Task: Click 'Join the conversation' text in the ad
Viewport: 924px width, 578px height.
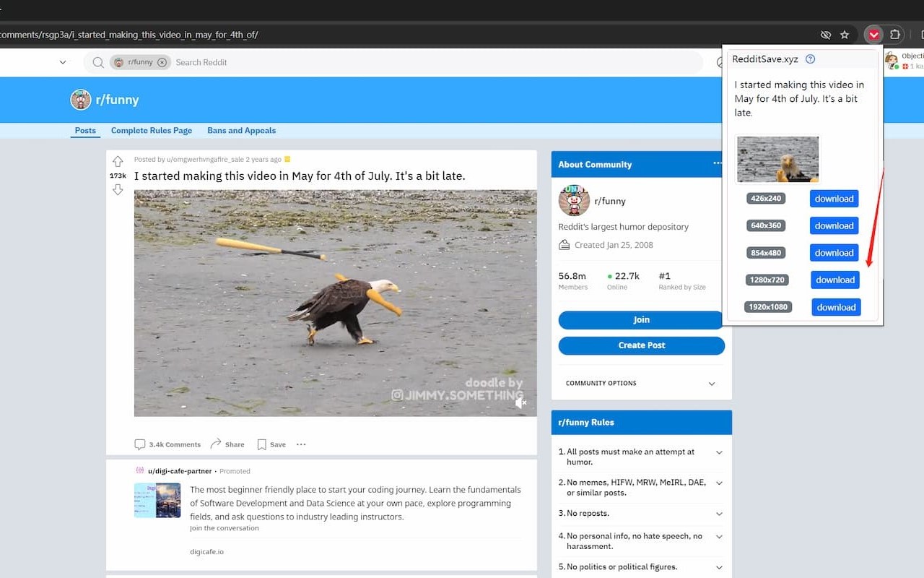Action: point(224,528)
